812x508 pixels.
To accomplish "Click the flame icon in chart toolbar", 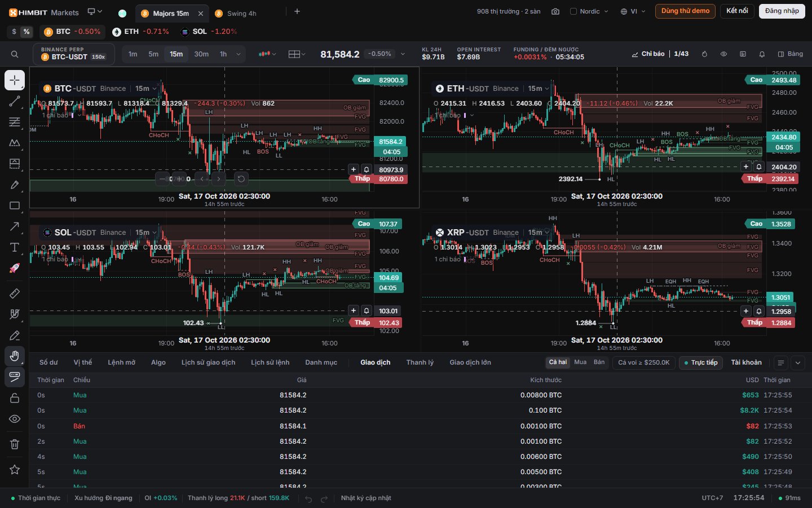I will 704,54.
